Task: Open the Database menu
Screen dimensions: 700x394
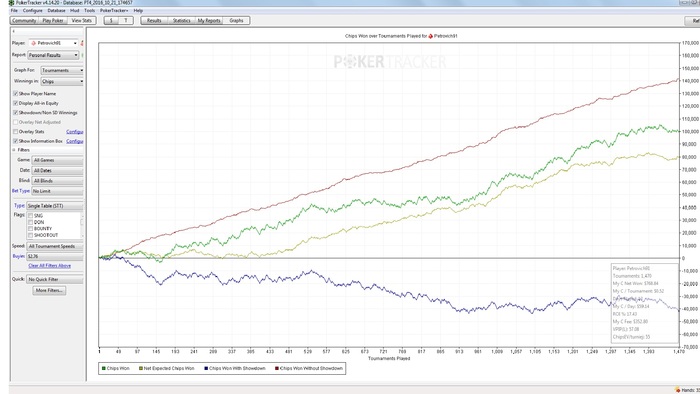Action: [x=56, y=10]
